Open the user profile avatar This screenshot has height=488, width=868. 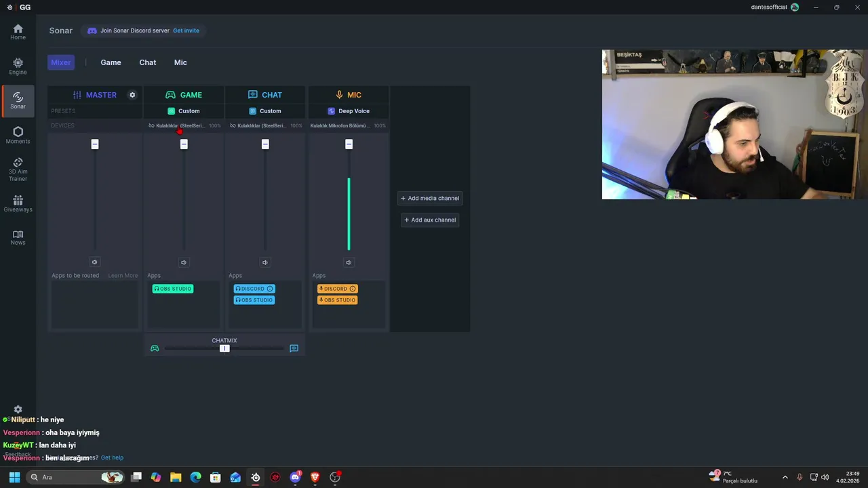tap(795, 7)
